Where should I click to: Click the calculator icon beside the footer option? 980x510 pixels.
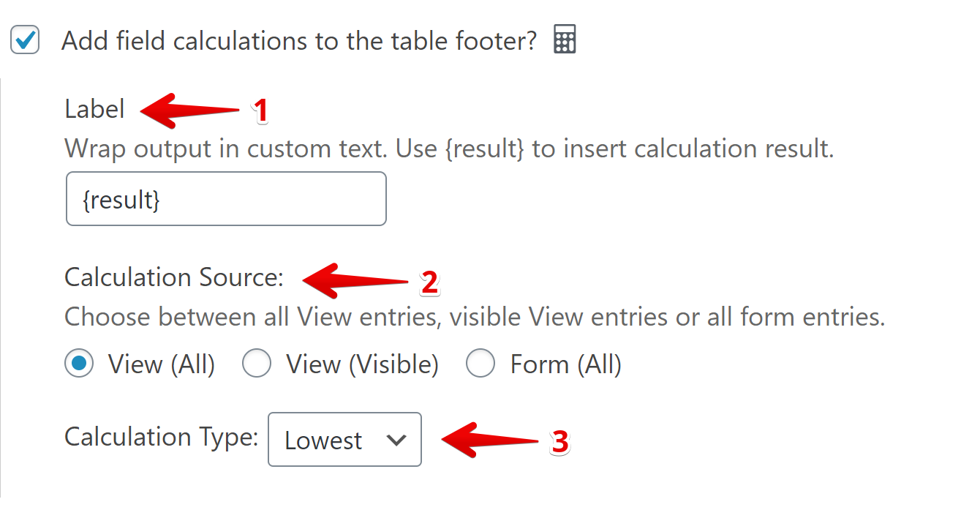tap(565, 40)
